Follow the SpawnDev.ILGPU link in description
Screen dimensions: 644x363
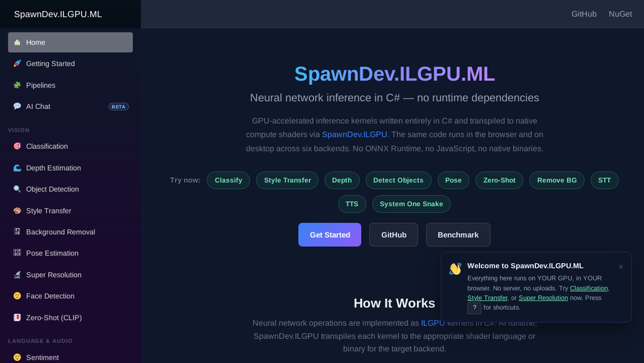coord(354,134)
